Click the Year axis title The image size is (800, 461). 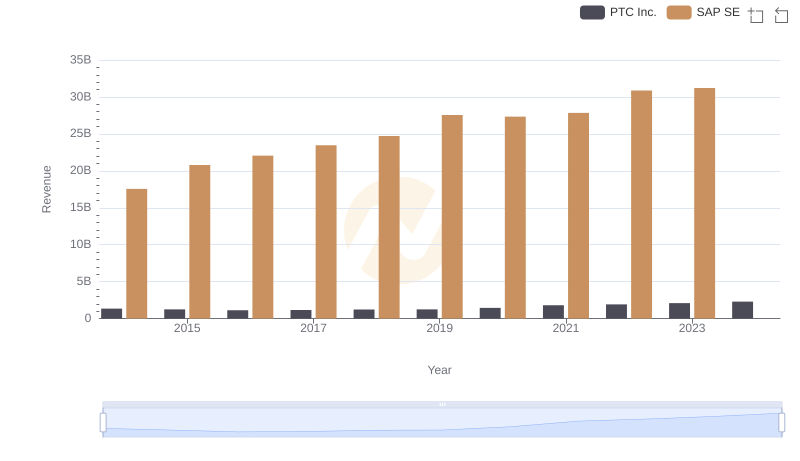coord(439,370)
